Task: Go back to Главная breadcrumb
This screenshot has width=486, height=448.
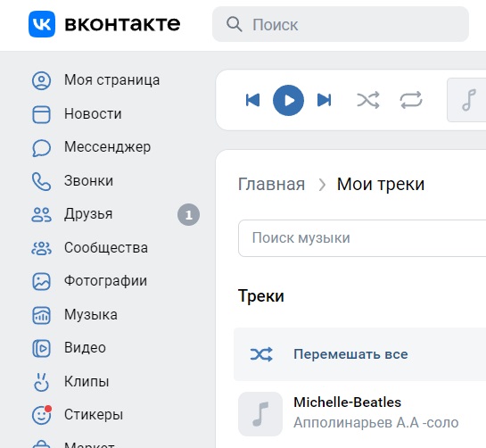Action: pyautogui.click(x=271, y=185)
